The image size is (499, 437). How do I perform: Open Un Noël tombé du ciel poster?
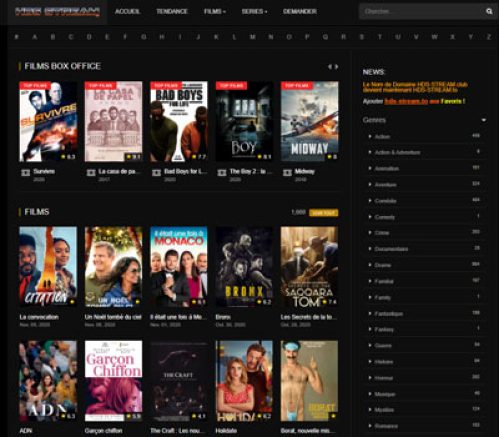pos(113,267)
